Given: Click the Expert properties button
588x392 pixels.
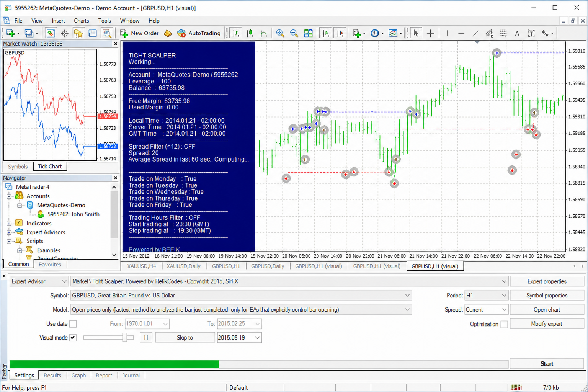Looking at the screenshot, I should click(x=547, y=281).
